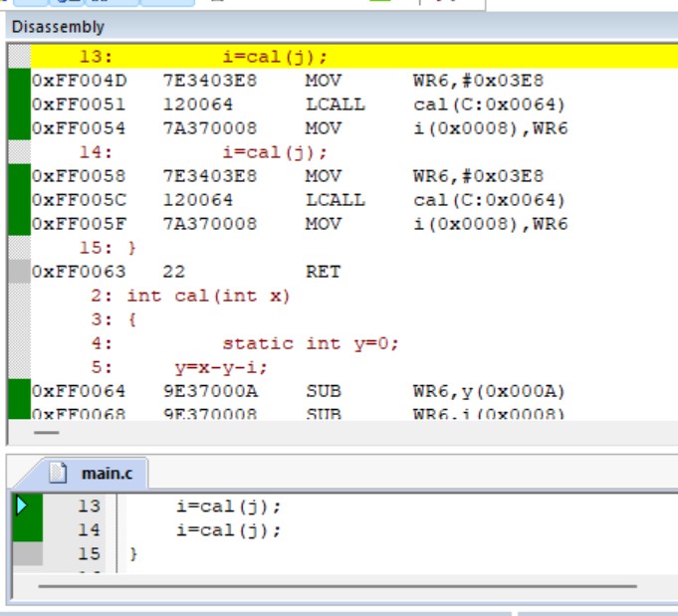Select RET instruction at 0xFF0063
This screenshot has width=678, height=616.
pos(354,272)
